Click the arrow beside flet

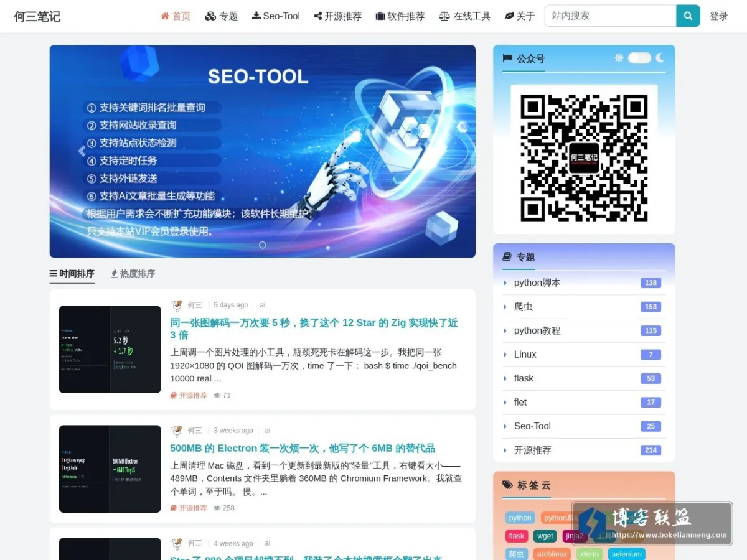(x=505, y=402)
